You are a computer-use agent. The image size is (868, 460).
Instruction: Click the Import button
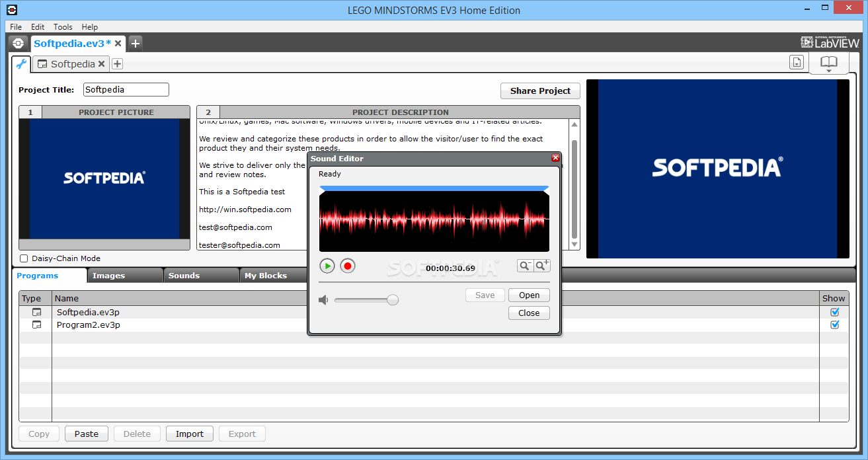click(190, 434)
